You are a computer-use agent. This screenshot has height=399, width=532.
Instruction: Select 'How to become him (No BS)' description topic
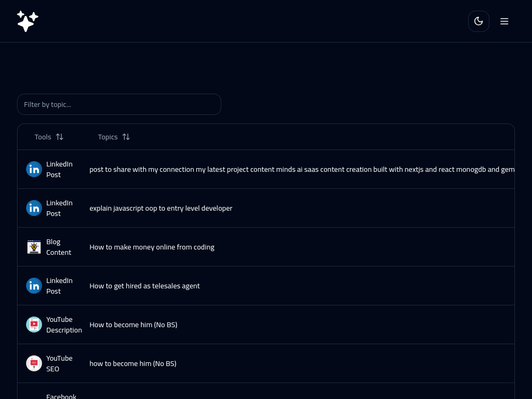(x=134, y=325)
